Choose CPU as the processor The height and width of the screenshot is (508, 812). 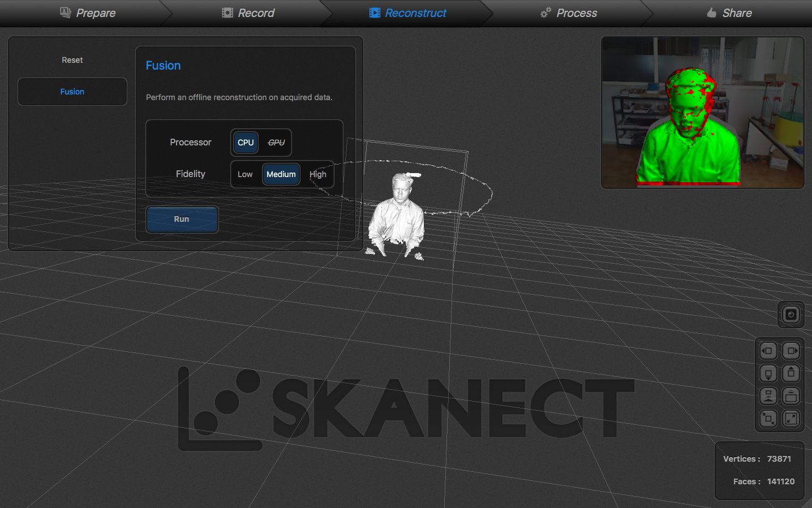tap(246, 143)
